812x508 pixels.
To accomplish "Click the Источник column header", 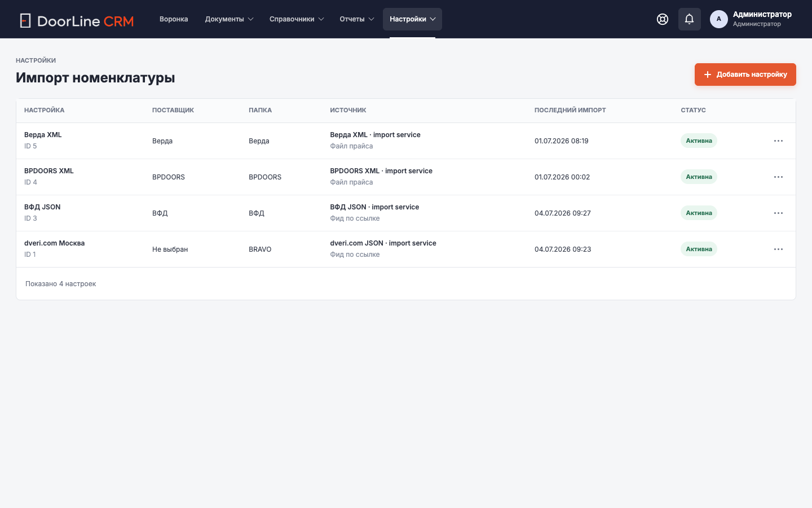I will click(348, 110).
